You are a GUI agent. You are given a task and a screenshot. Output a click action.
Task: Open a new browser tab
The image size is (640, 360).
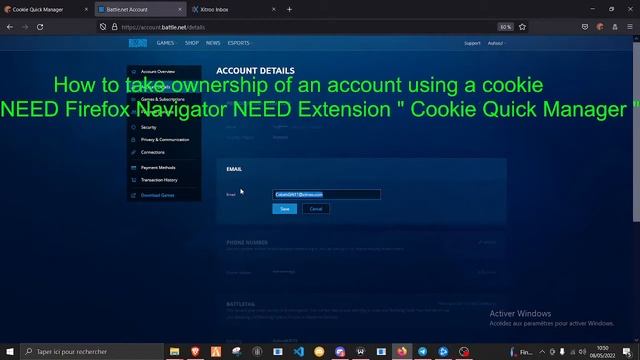tap(289, 9)
